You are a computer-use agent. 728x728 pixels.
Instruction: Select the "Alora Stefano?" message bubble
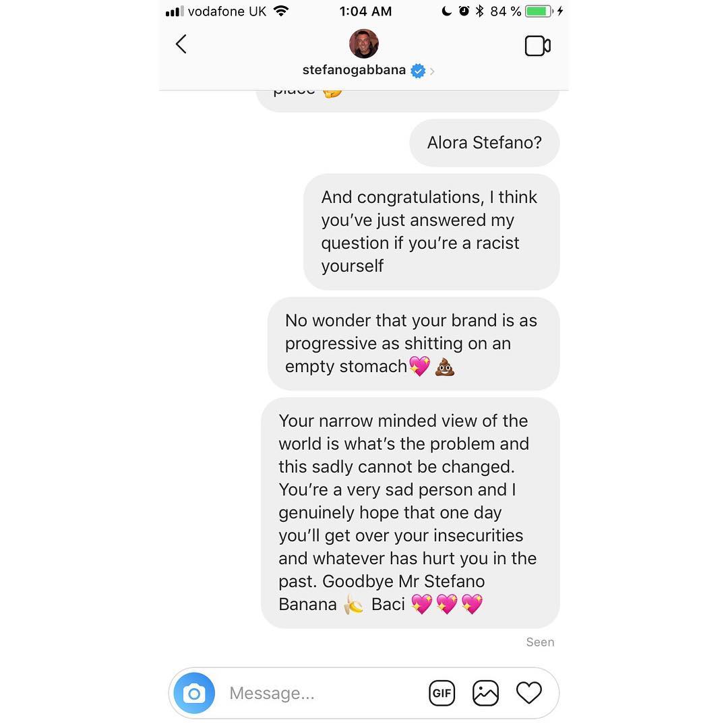click(x=484, y=142)
